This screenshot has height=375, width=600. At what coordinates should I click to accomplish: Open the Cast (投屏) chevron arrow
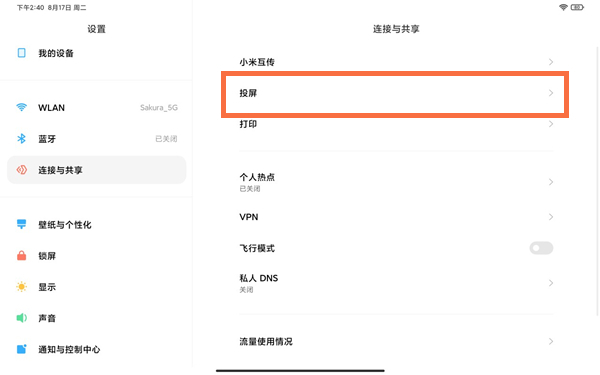coord(551,93)
